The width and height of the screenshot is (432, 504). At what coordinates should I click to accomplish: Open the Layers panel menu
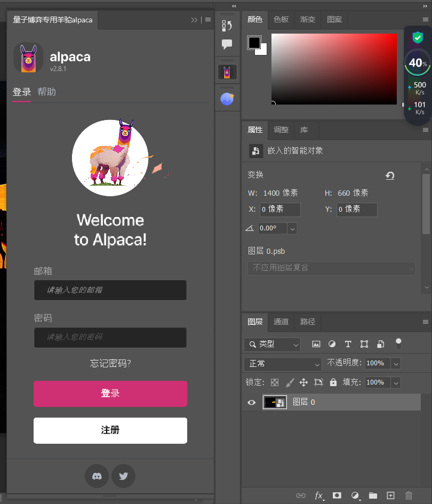tap(425, 322)
